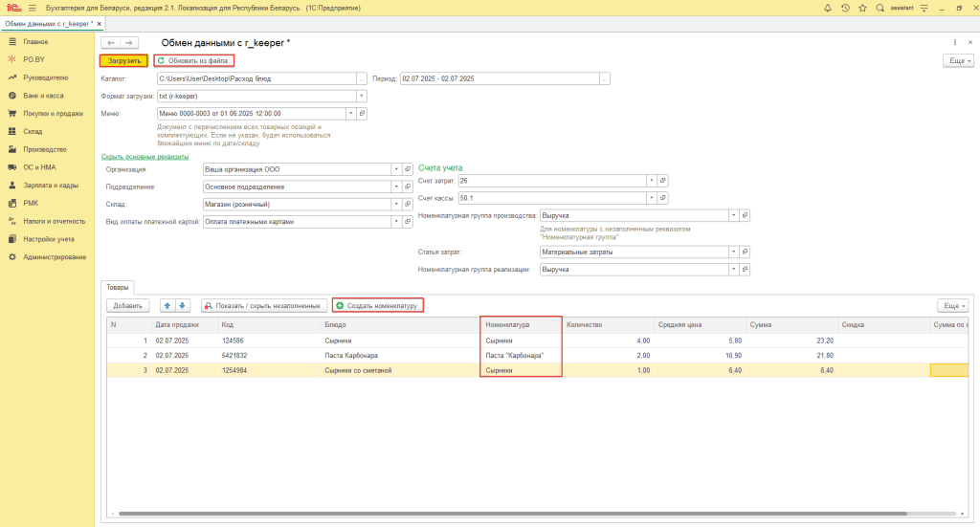Select Сырники со сметаной cell
Viewport: 980px width, 527px height.
pyautogui.click(x=401, y=370)
